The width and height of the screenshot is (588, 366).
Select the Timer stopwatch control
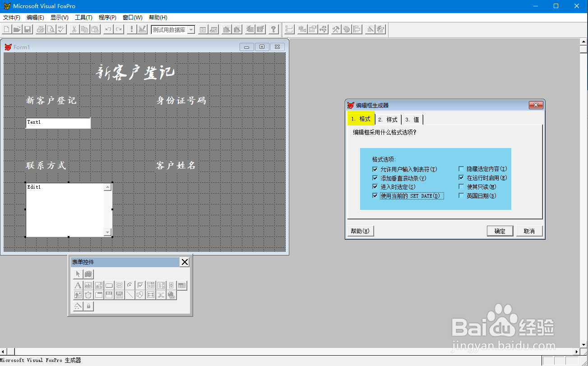88,295
